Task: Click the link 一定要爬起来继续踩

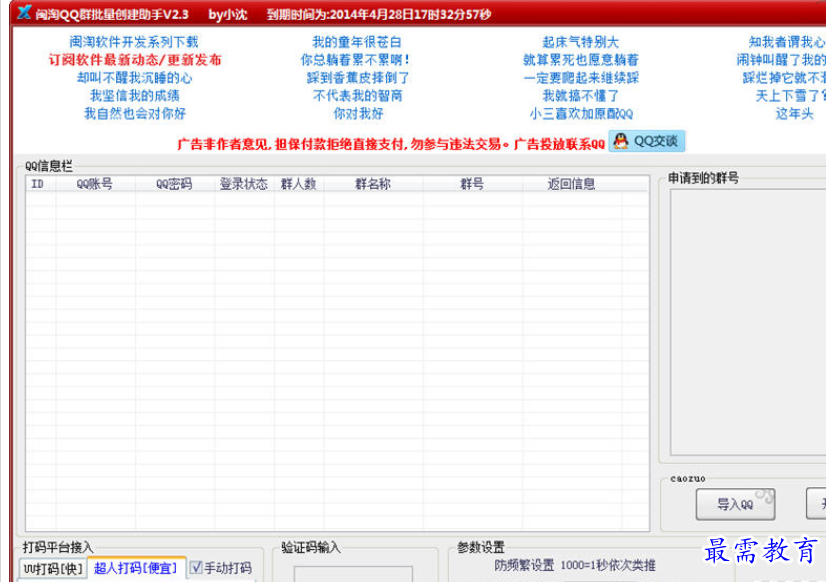Action: [x=581, y=77]
